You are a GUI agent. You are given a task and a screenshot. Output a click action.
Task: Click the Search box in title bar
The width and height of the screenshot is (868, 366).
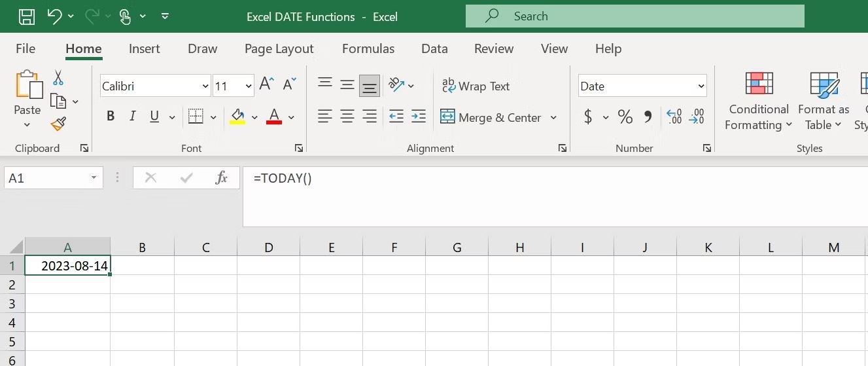pos(634,16)
